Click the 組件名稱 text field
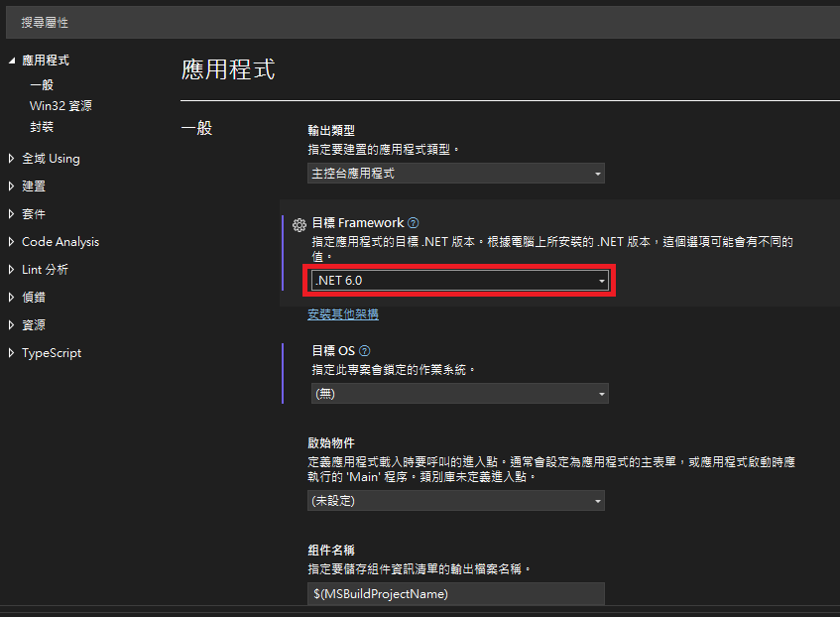 coord(455,594)
